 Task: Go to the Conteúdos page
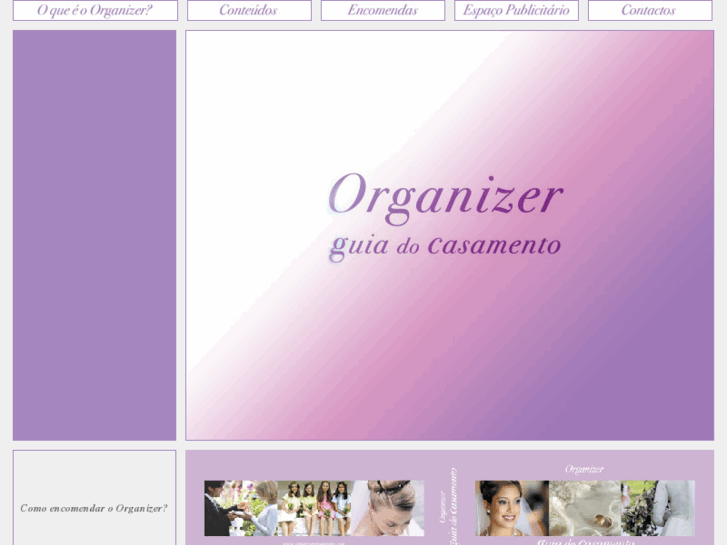(x=249, y=10)
